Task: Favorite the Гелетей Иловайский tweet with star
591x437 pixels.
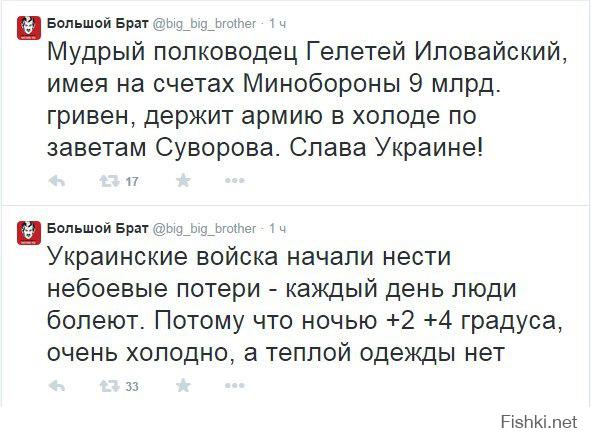Action: coord(183,181)
